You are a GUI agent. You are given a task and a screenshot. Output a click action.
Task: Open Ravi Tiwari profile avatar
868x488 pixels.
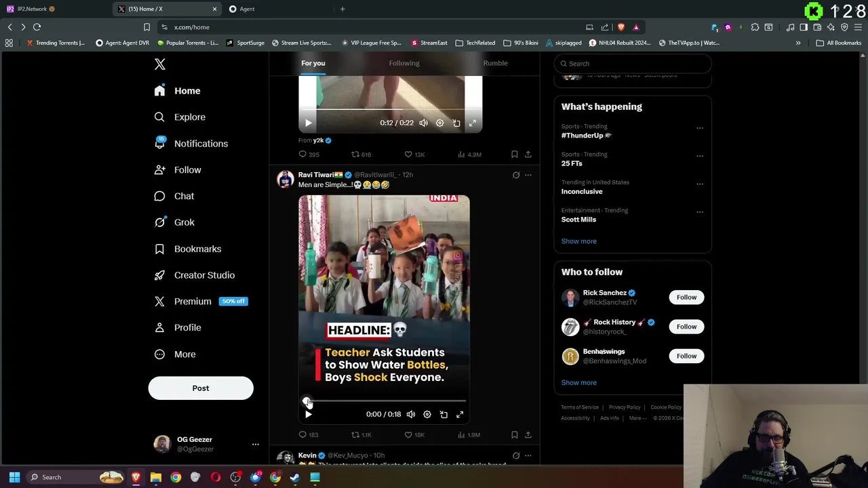[285, 180]
